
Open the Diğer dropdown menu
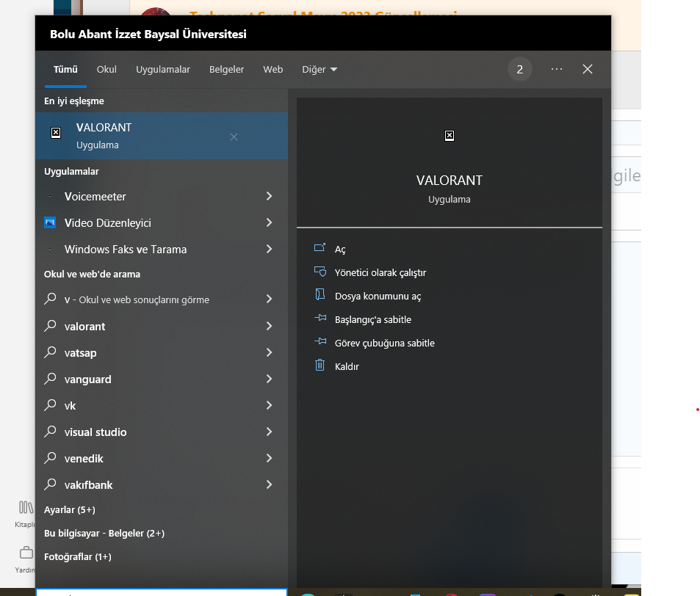coord(320,70)
